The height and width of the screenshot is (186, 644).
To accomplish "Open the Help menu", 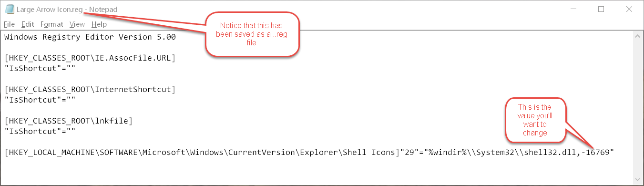I will pos(99,24).
